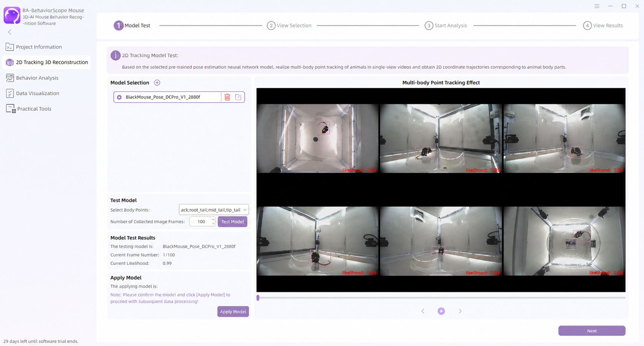Go to step 1 Model Test

click(132, 25)
